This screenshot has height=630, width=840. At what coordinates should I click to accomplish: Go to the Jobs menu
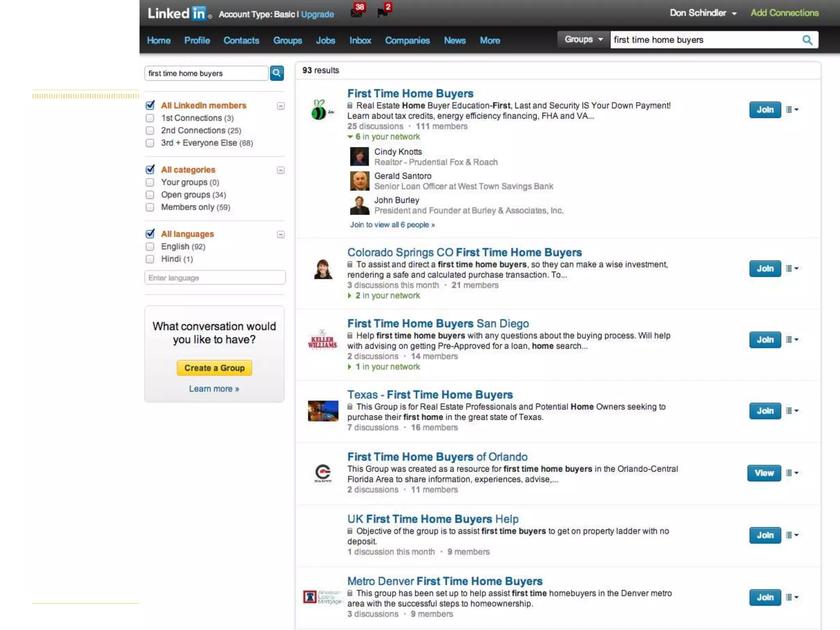pos(325,40)
